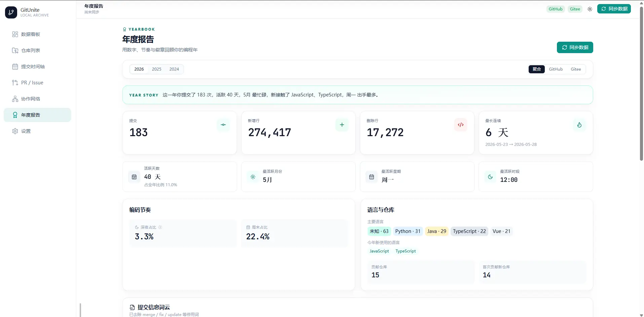Click the 首次贡献新仓库 14 stat box
Viewport: 644px width, 317px height.
tap(532, 272)
